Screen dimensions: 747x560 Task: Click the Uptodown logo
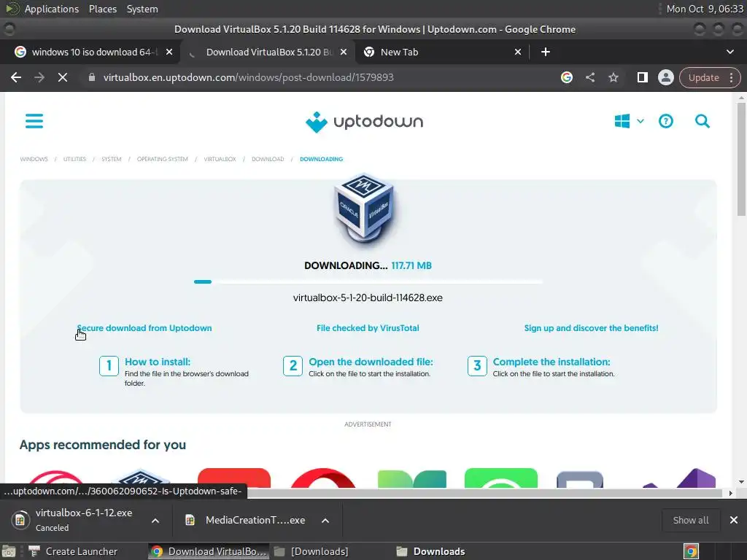pyautogui.click(x=365, y=122)
